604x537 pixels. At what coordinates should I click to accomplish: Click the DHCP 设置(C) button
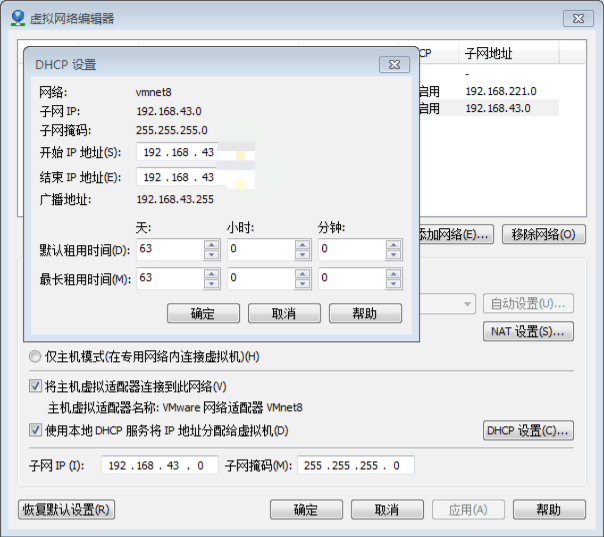tap(529, 431)
